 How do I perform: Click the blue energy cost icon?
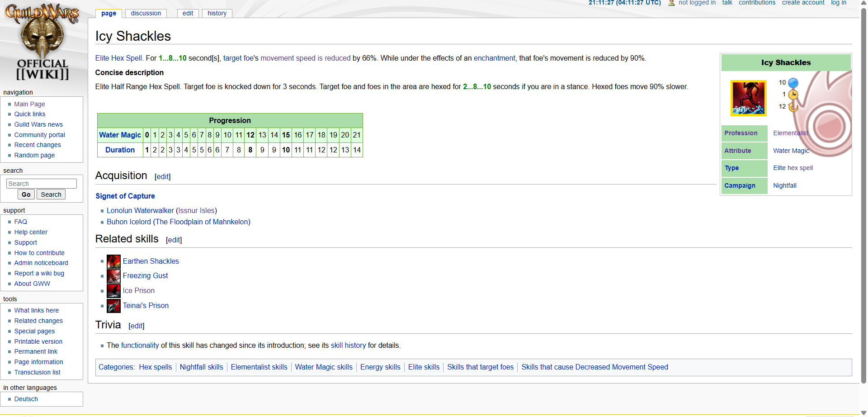tap(793, 83)
